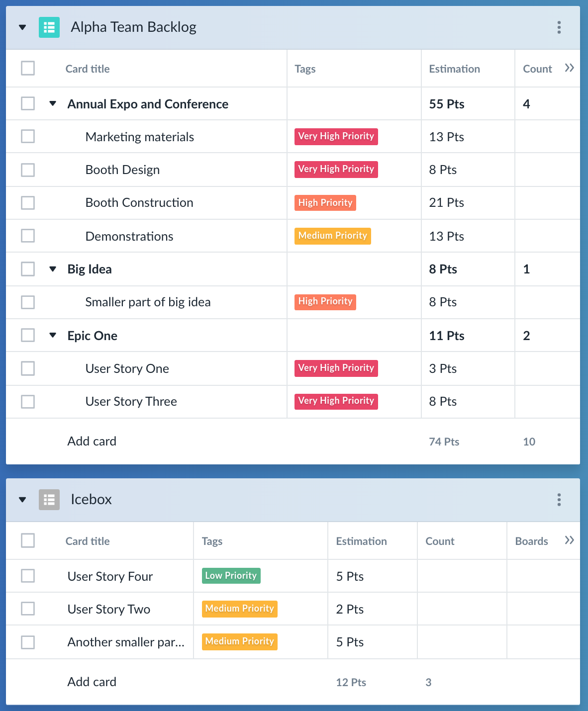588x711 pixels.
Task: Click the Very High Priority tag on Marketing materials
Action: 336,136
